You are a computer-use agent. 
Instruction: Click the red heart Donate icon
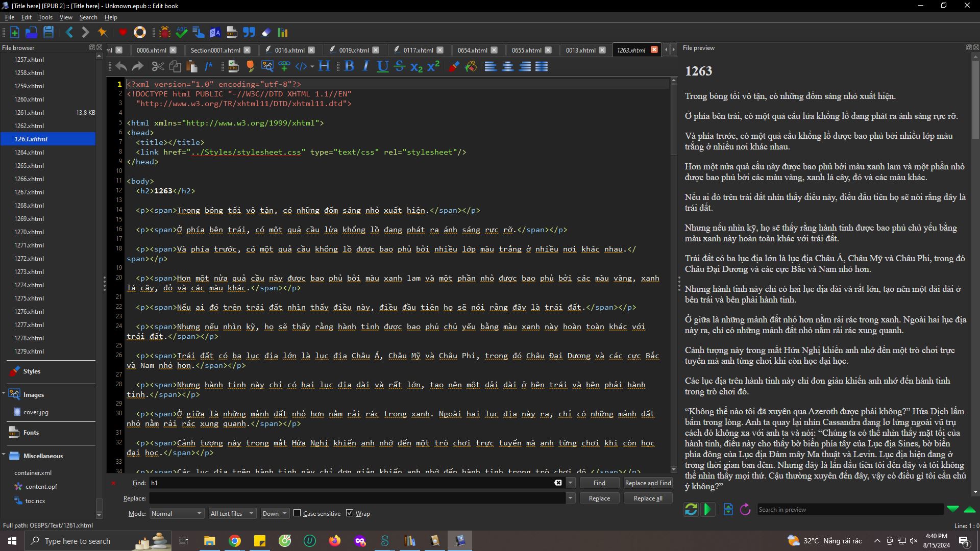click(122, 33)
